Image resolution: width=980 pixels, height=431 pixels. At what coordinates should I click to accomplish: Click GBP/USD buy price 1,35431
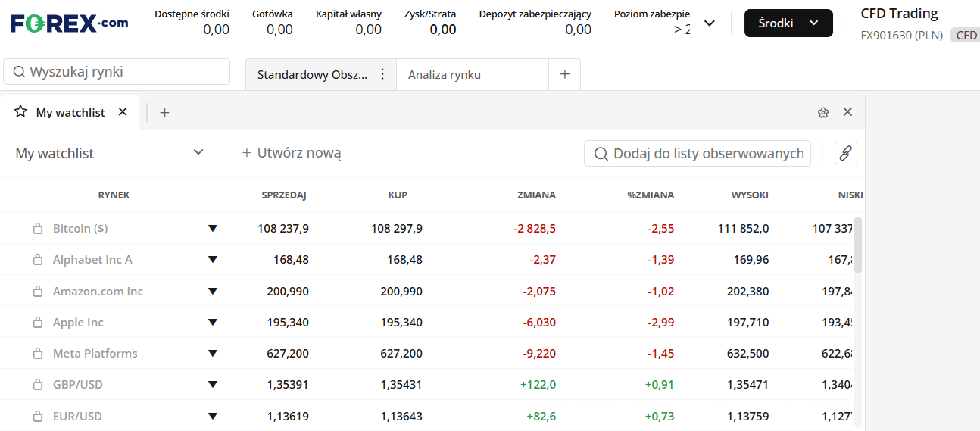click(401, 384)
